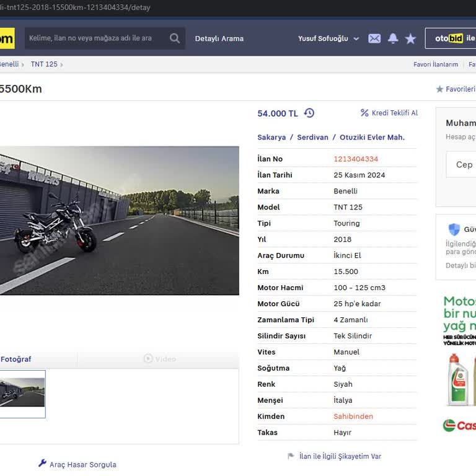Switch to the Video tab

click(160, 359)
